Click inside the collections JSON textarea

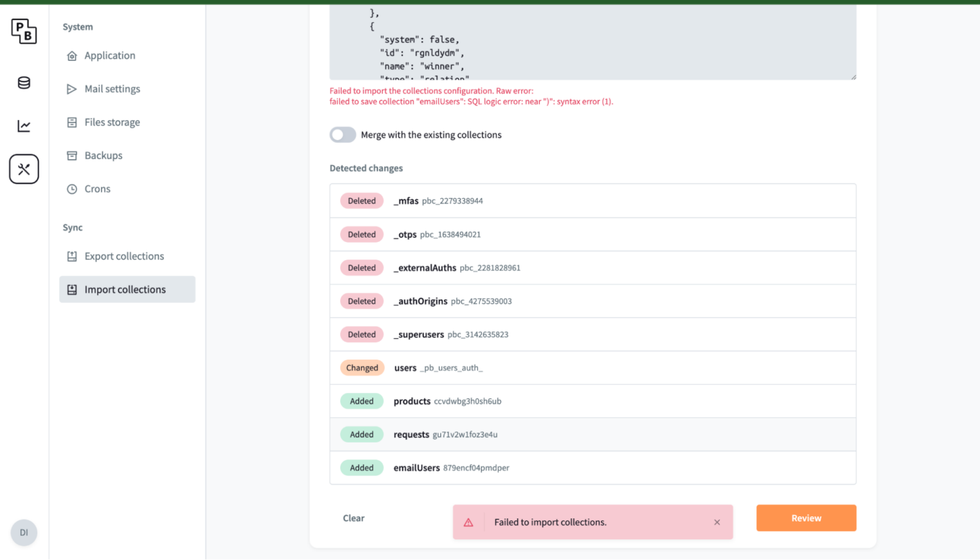pos(592,42)
